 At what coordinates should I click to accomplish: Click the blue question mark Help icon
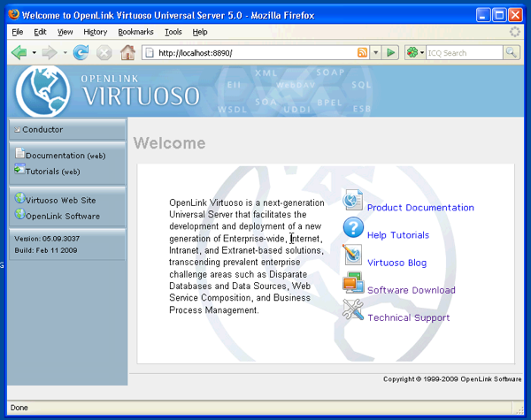click(353, 227)
